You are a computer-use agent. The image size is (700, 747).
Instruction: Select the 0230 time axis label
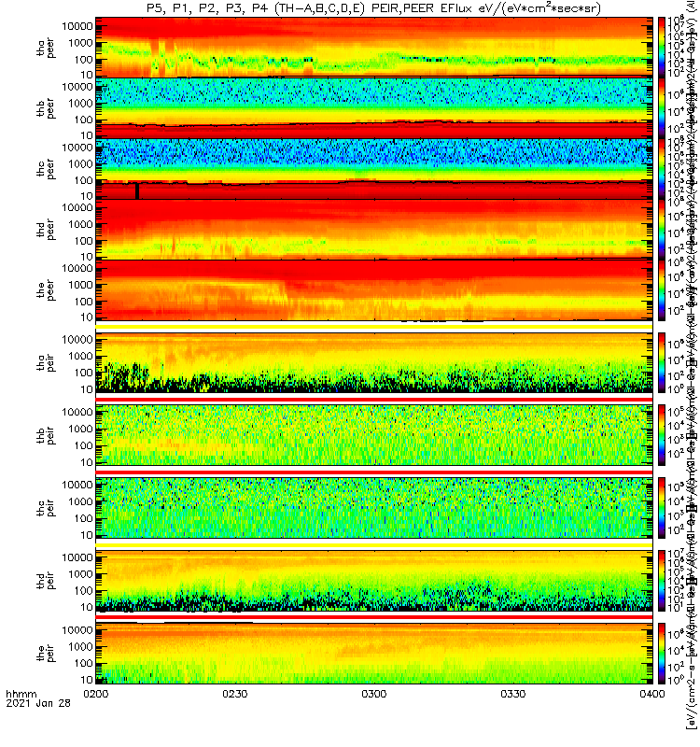[235, 694]
